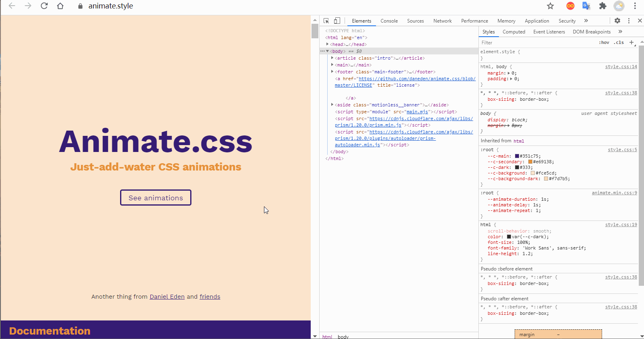Open the --c-background-dark color swatch

[546, 179]
